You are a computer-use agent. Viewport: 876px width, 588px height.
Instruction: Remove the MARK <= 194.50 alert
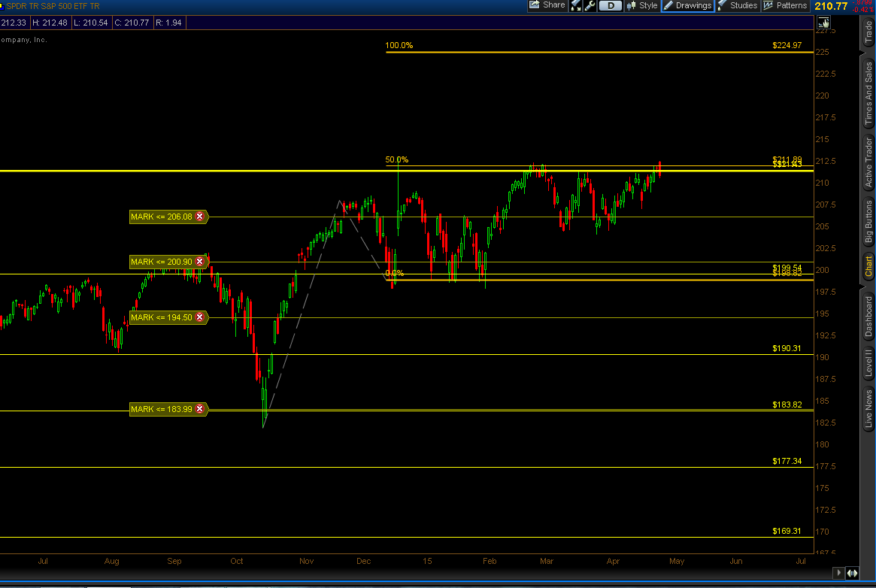(199, 317)
